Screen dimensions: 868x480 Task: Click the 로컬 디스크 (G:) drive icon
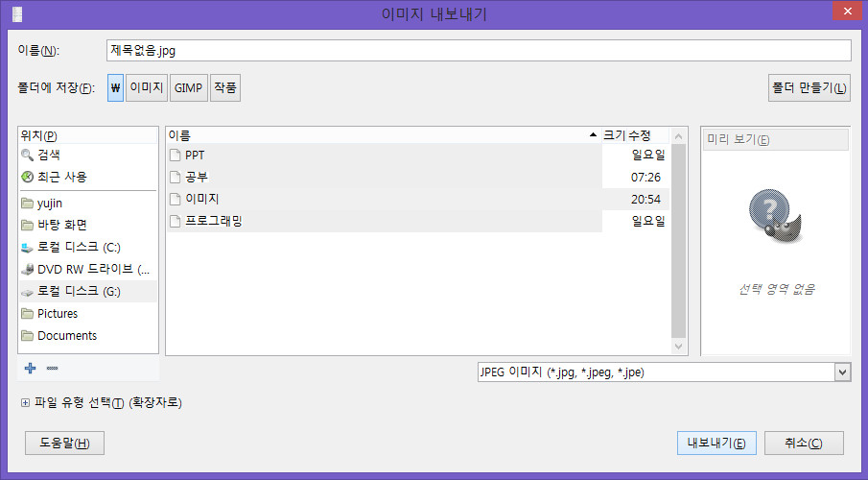point(27,292)
